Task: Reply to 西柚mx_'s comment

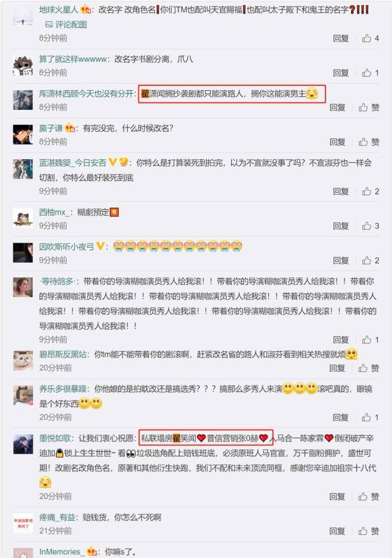Action: pos(340,226)
